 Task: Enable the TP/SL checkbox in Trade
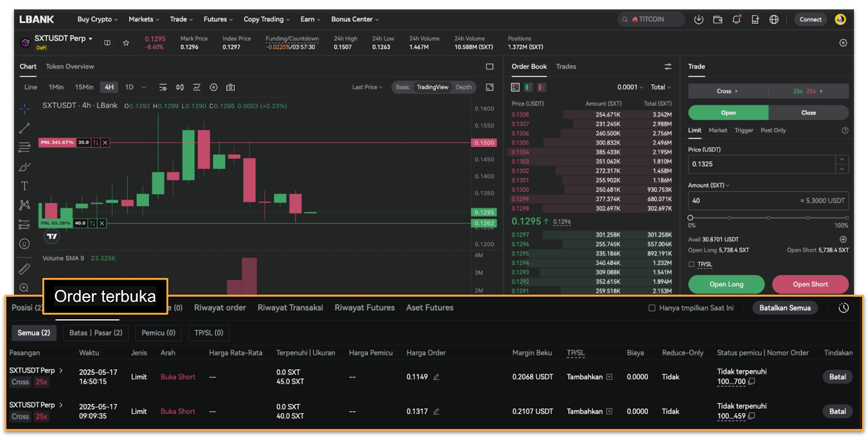tap(692, 264)
